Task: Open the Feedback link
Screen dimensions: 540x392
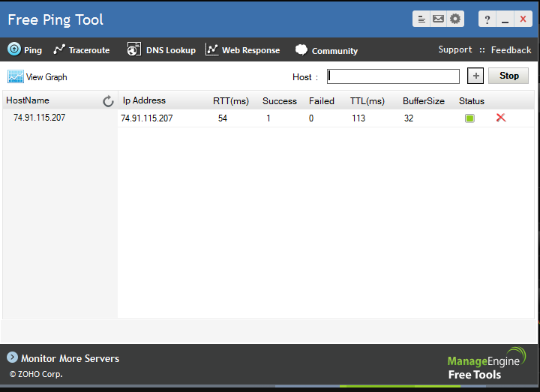Action: (x=511, y=50)
